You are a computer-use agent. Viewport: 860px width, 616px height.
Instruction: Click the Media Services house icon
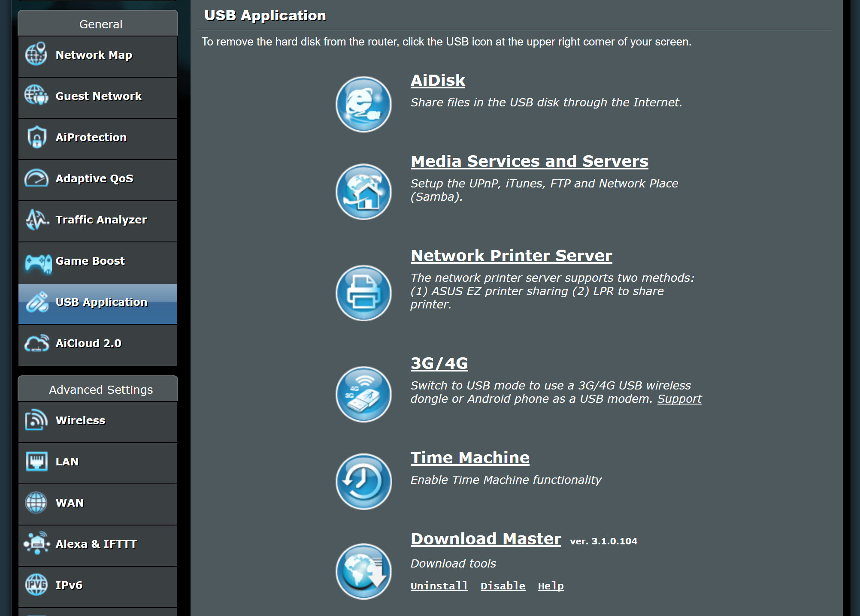[x=363, y=192]
